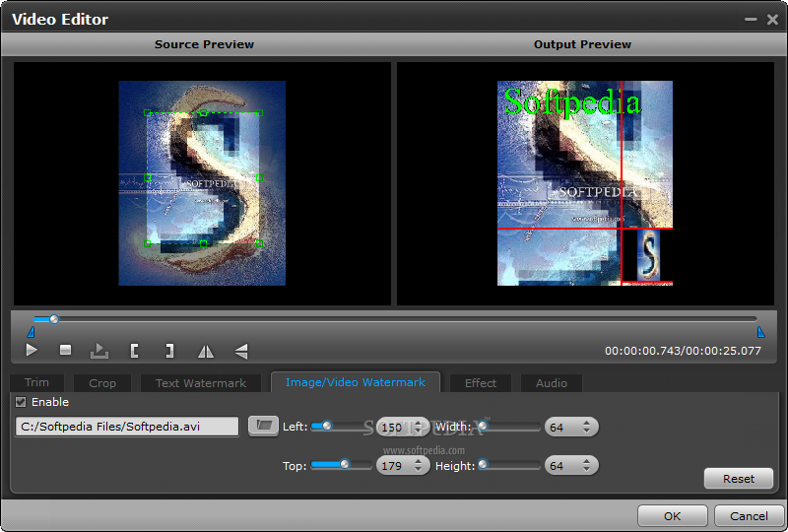Select the Image/Video Watermark tab

pos(356,382)
